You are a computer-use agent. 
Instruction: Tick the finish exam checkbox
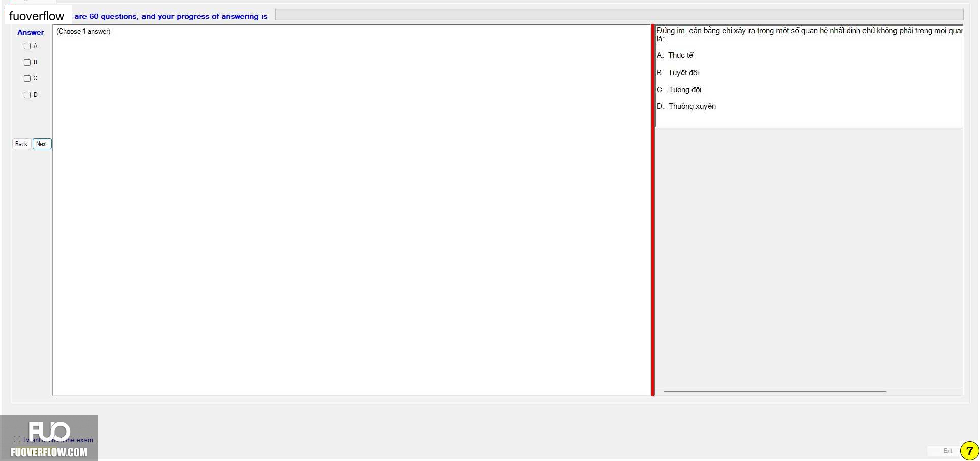pos(17,439)
